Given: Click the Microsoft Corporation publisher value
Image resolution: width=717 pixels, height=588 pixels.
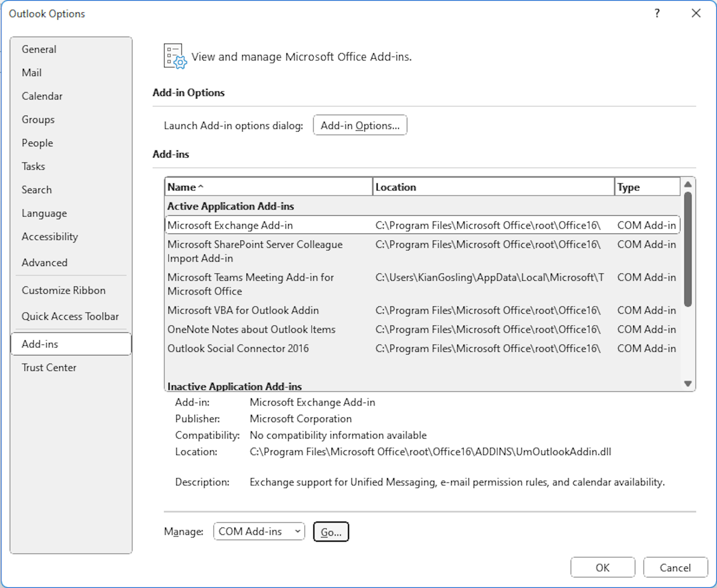Looking at the screenshot, I should click(x=301, y=418).
